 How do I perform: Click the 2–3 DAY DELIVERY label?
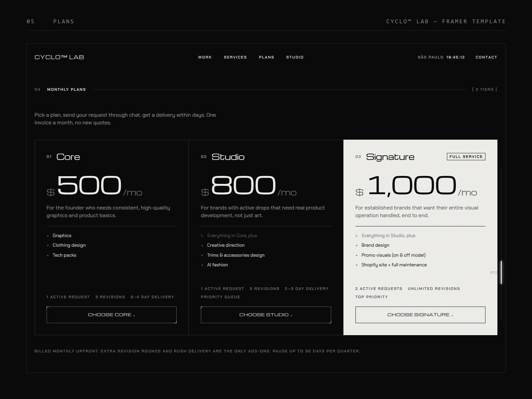(307, 289)
